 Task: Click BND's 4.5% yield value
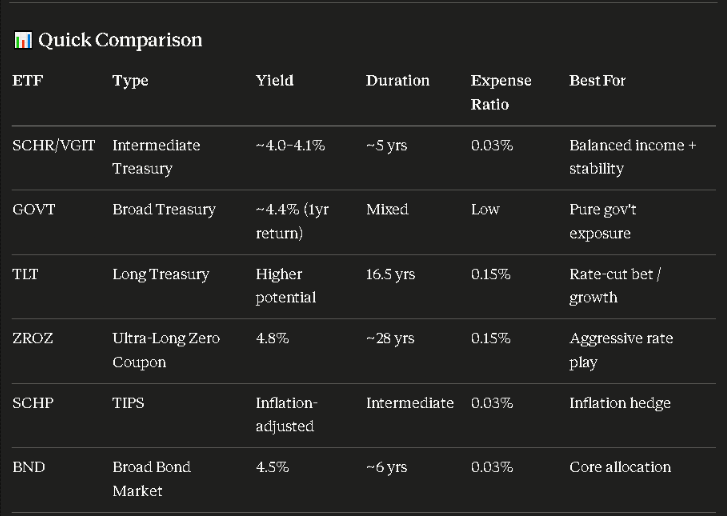[x=273, y=467]
